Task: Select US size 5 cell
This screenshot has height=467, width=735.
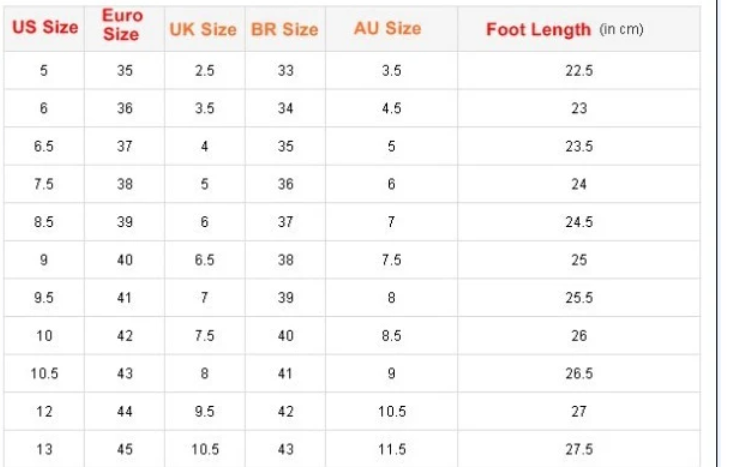Action: [44, 71]
